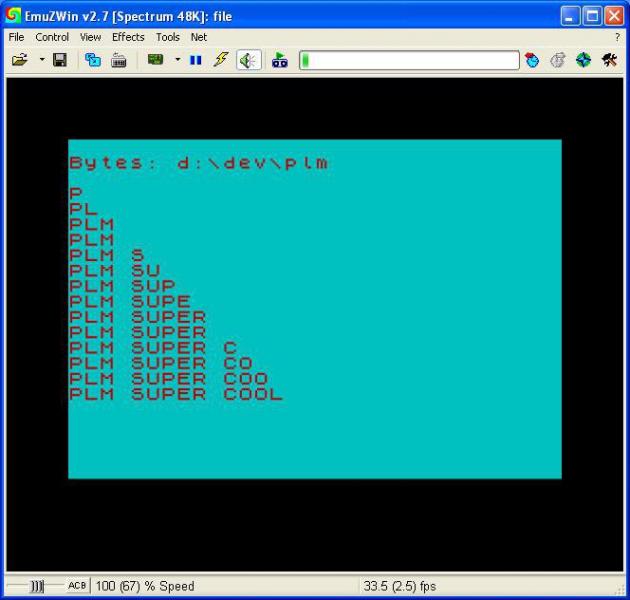
Task: Click the gray printer-style toolbar icon
Action: click(119, 60)
